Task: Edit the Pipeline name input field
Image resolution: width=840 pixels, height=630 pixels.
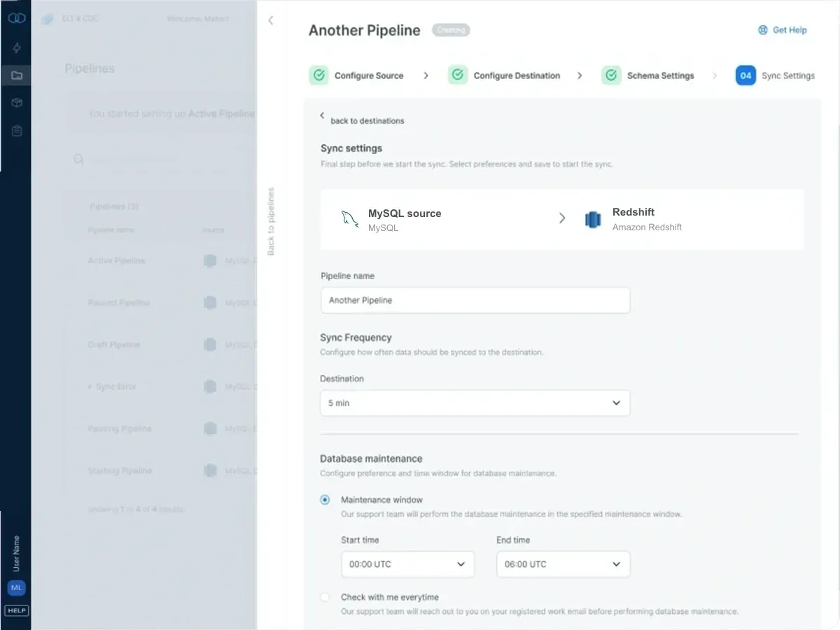Action: [475, 300]
